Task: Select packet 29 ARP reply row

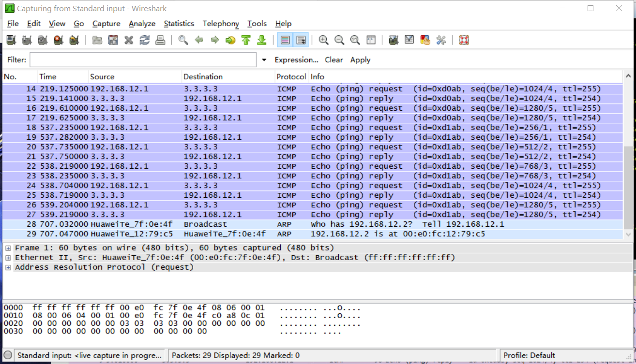Action: point(313,234)
